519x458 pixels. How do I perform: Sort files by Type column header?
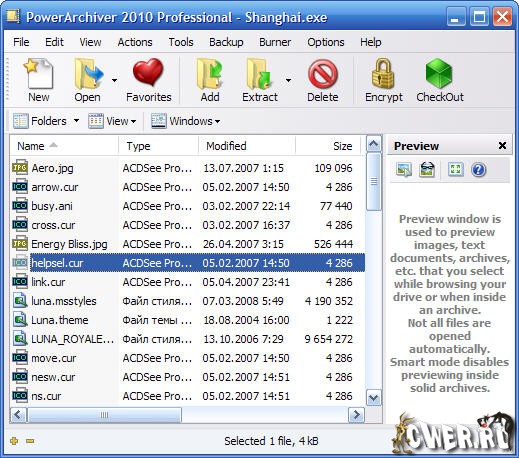click(158, 146)
